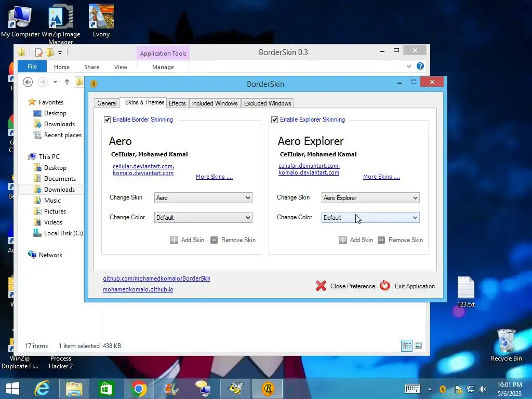Click Remove Skin under the Aero border section
The height and width of the screenshot is (399, 532).
tap(233, 240)
